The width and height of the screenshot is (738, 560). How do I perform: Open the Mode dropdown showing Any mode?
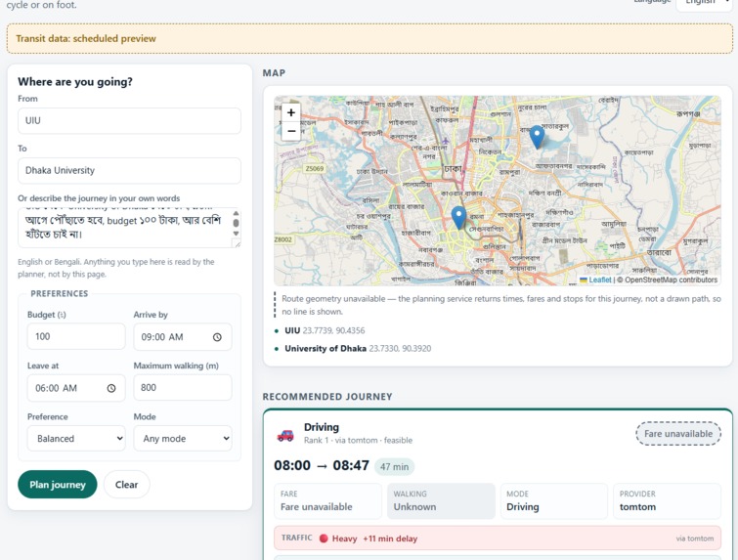183,439
